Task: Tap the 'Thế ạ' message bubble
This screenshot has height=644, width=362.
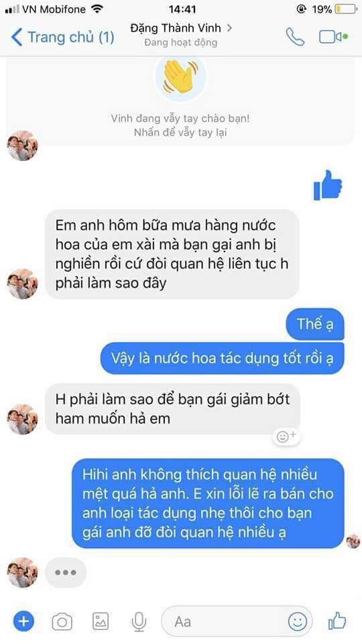Action: 315,324
